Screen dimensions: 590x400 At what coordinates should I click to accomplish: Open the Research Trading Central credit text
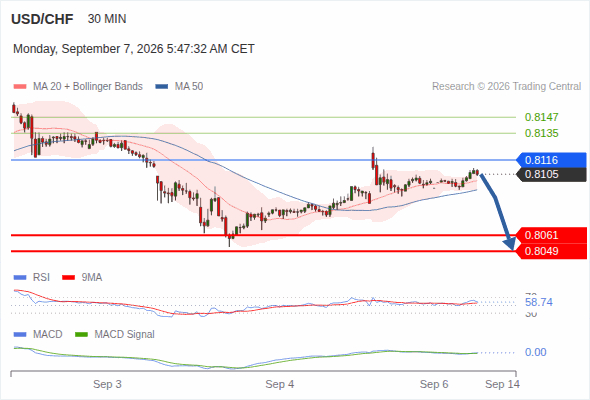coord(506,87)
